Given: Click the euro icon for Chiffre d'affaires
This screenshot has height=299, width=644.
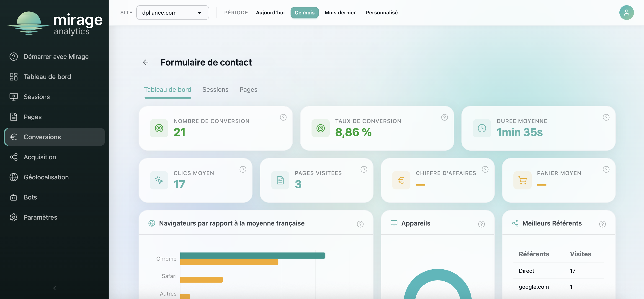Looking at the screenshot, I should click(401, 180).
